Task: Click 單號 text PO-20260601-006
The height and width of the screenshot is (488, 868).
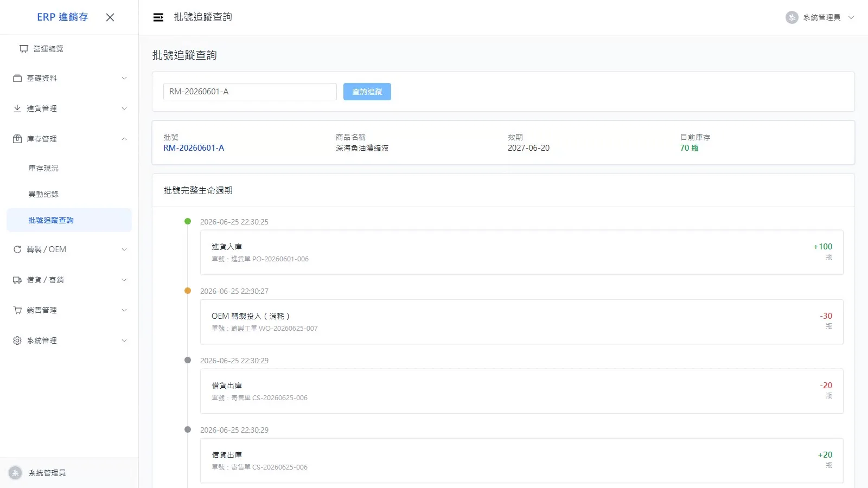Action: pos(280,259)
